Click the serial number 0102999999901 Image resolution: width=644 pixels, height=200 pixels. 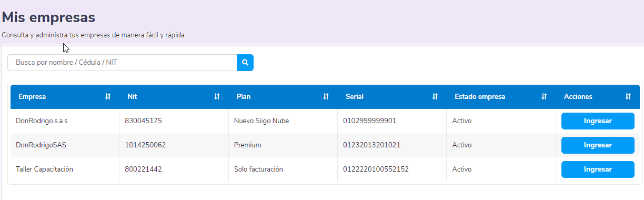[x=369, y=121]
